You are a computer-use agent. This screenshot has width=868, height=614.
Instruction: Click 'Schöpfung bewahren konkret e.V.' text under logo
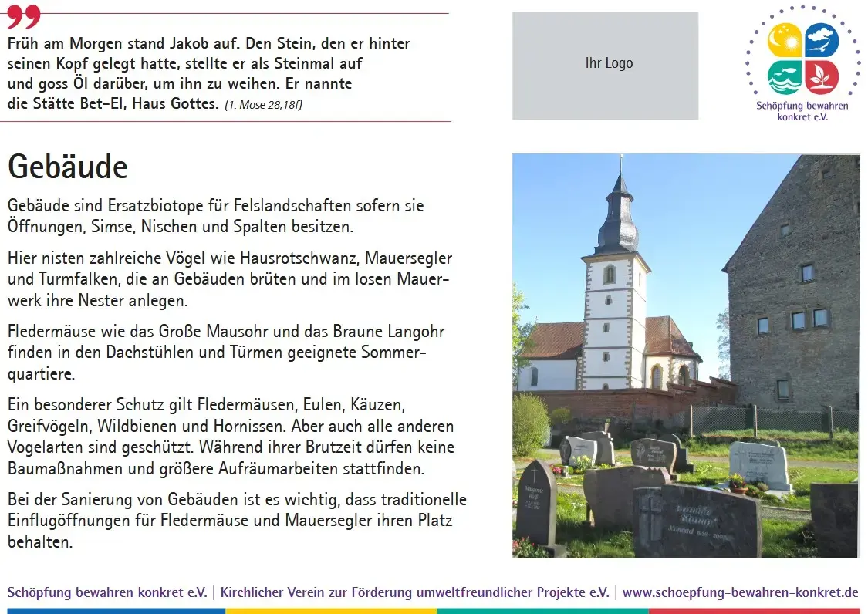pyautogui.click(x=802, y=111)
